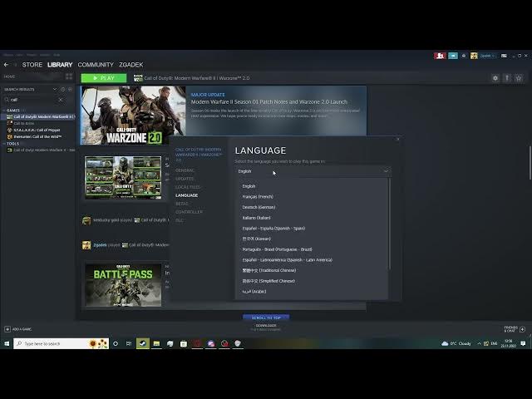Image resolution: width=532 pixels, height=399 pixels.
Task: Click the language list scrollbar
Action: [x=389, y=224]
